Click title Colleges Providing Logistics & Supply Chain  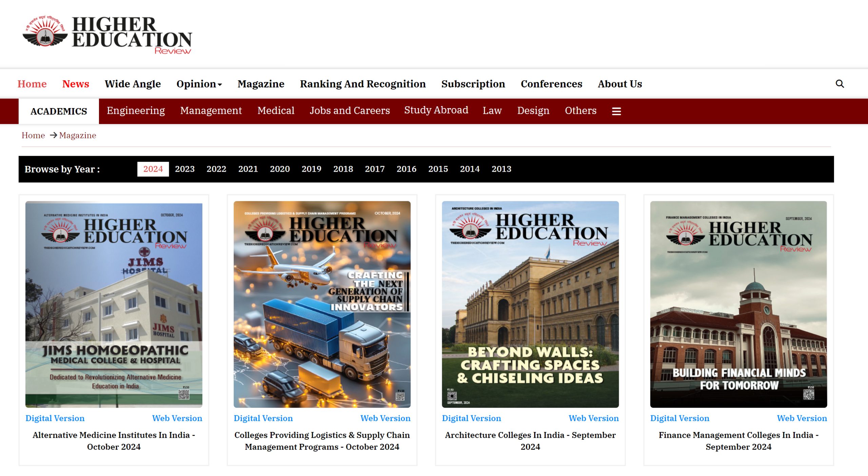coord(322,441)
